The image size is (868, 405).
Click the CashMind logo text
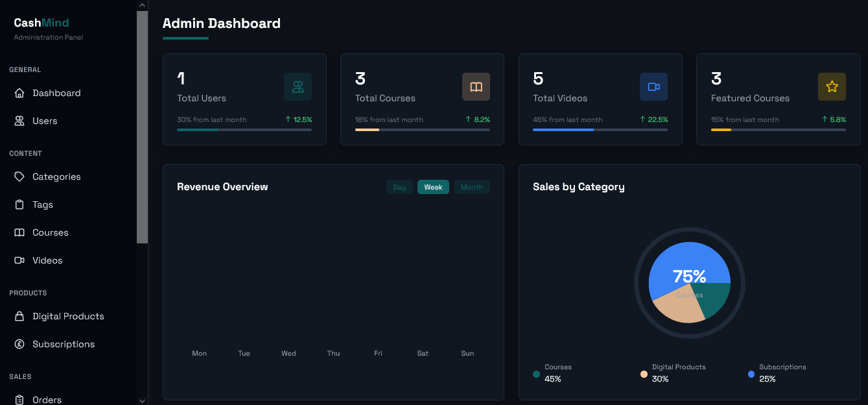[41, 23]
